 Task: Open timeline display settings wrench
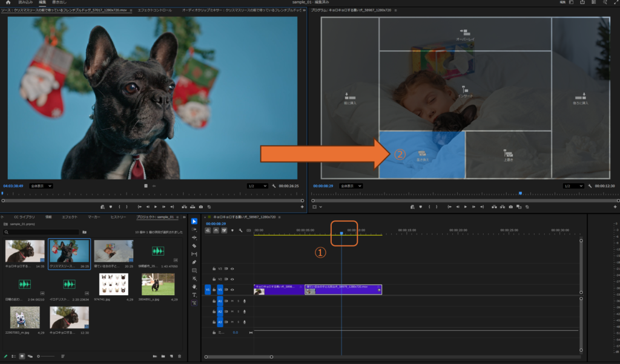[240, 230]
